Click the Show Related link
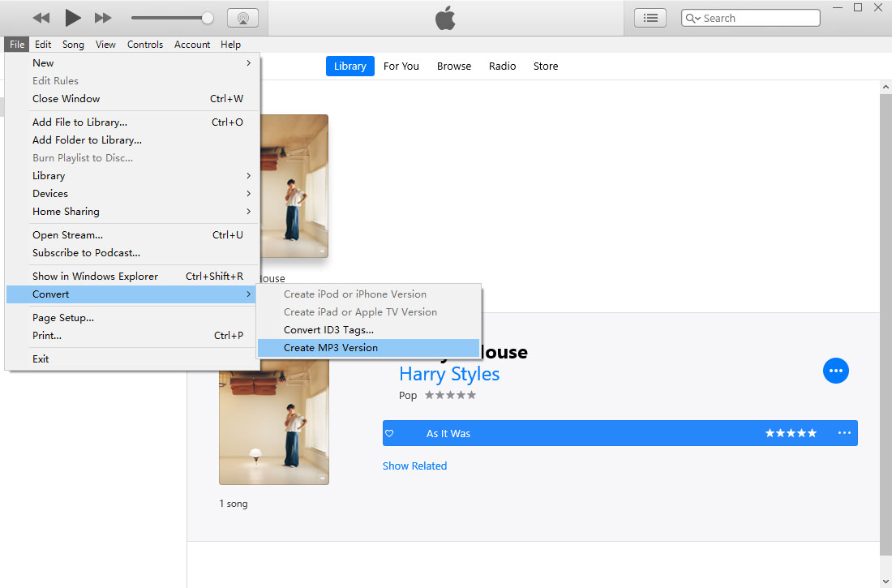Image resolution: width=892 pixels, height=588 pixels. [x=414, y=466]
